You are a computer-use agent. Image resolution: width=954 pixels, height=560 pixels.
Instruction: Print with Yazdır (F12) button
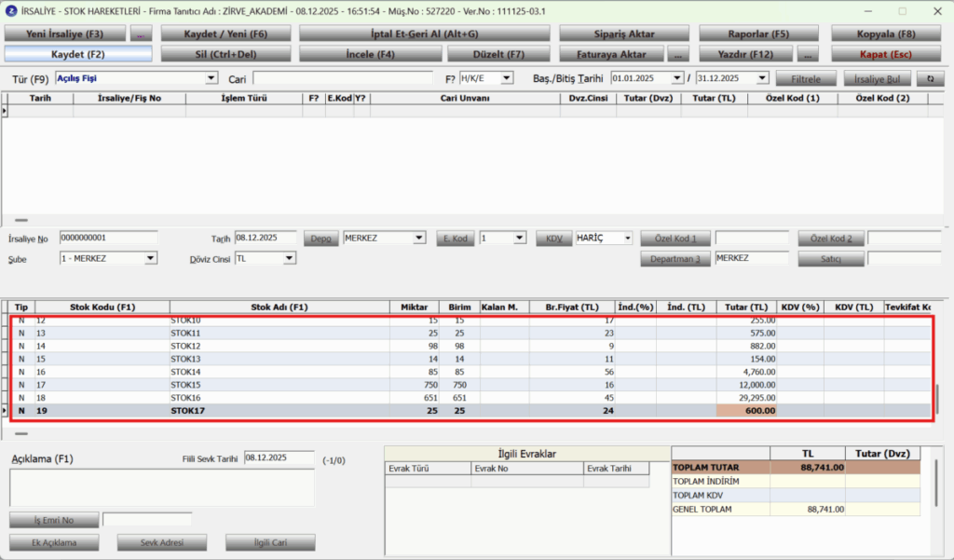tap(746, 54)
